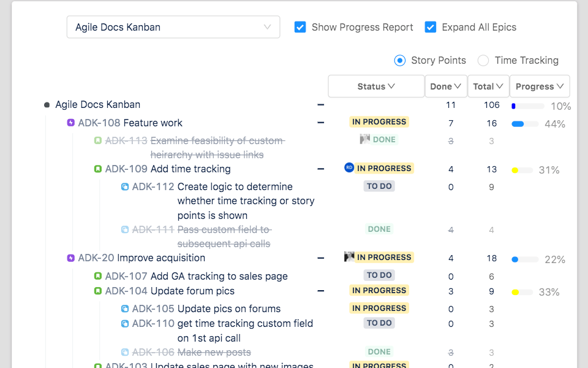
Task: Click the 10% overall progress bar
Action: (x=528, y=106)
